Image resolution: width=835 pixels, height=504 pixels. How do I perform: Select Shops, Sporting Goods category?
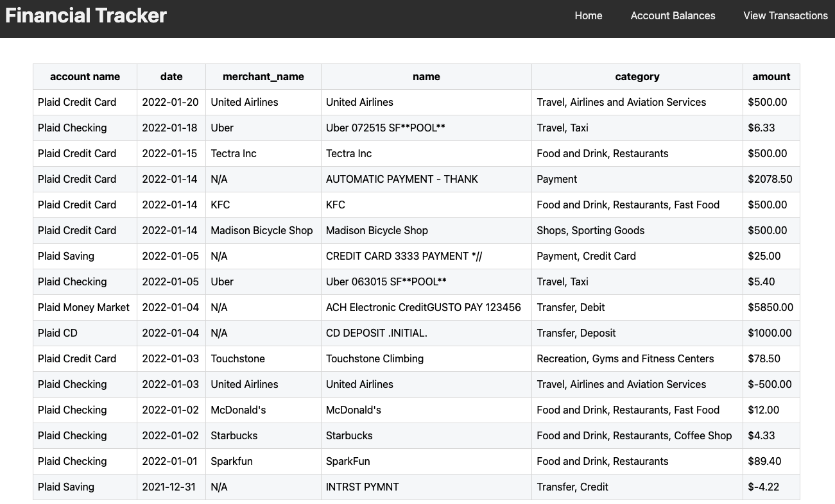tap(637, 230)
